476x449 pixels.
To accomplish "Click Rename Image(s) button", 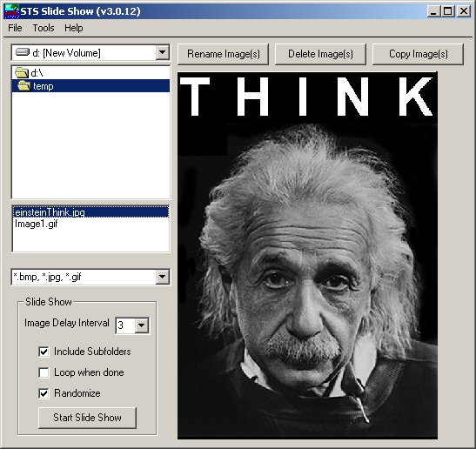I will pyautogui.click(x=223, y=54).
